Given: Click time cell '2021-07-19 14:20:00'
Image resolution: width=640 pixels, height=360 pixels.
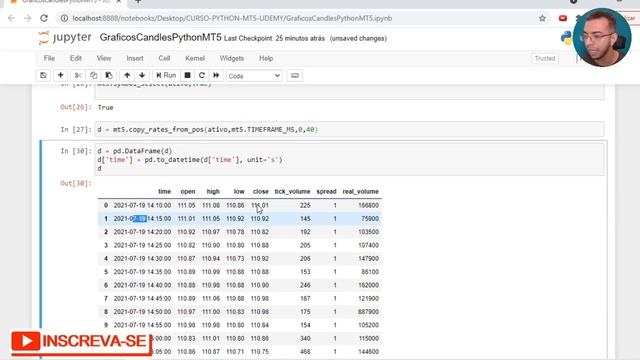Looking at the screenshot, I should coord(142,232).
